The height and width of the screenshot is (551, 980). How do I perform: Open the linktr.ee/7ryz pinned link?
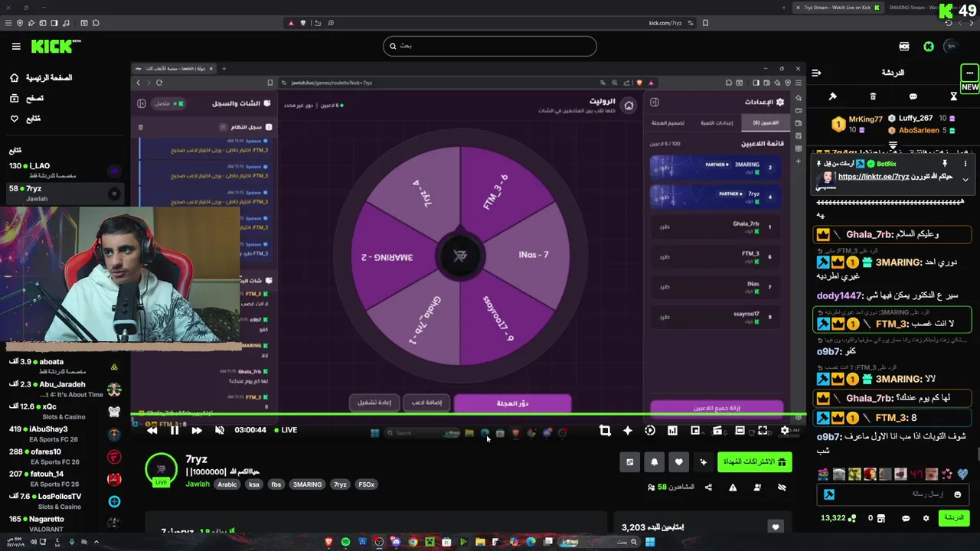pyautogui.click(x=874, y=177)
